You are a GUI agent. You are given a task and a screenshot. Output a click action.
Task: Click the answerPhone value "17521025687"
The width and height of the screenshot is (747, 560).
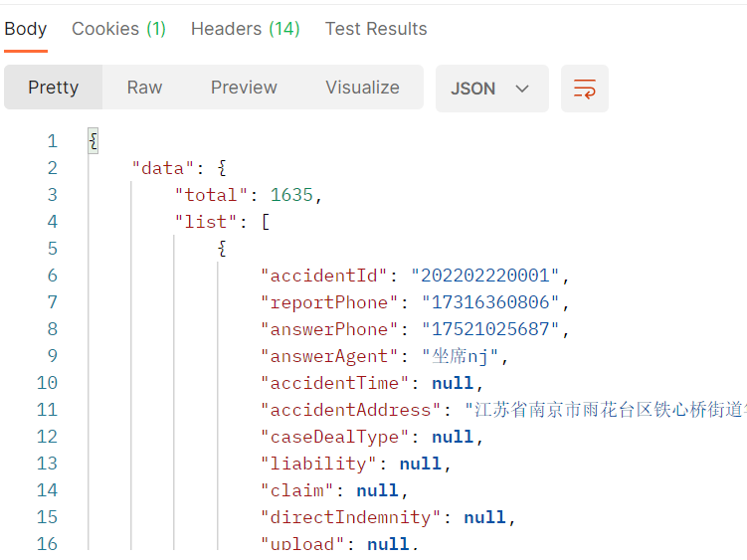point(490,329)
